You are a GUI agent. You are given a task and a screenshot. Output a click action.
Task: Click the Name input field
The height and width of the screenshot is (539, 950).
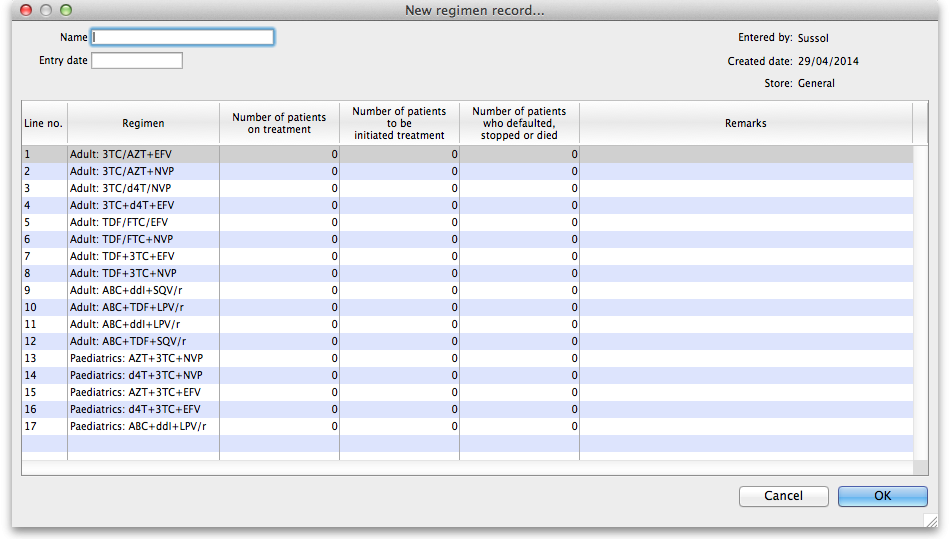[182, 37]
